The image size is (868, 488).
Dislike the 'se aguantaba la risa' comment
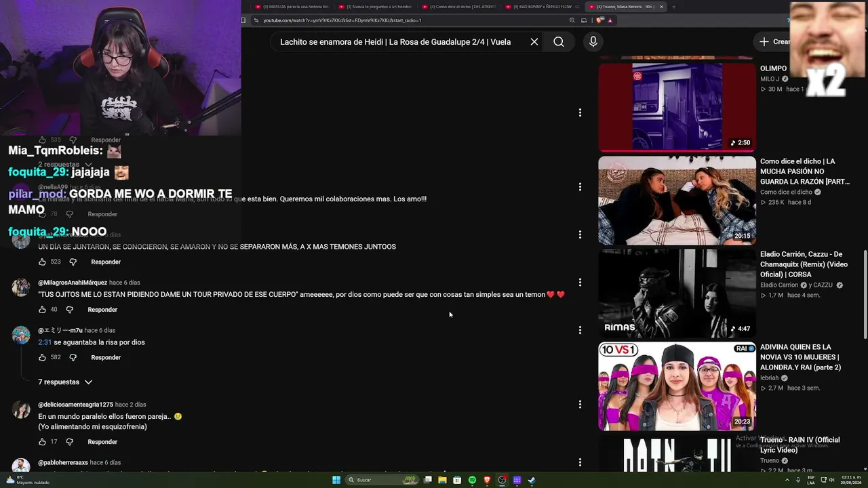pos(73,357)
